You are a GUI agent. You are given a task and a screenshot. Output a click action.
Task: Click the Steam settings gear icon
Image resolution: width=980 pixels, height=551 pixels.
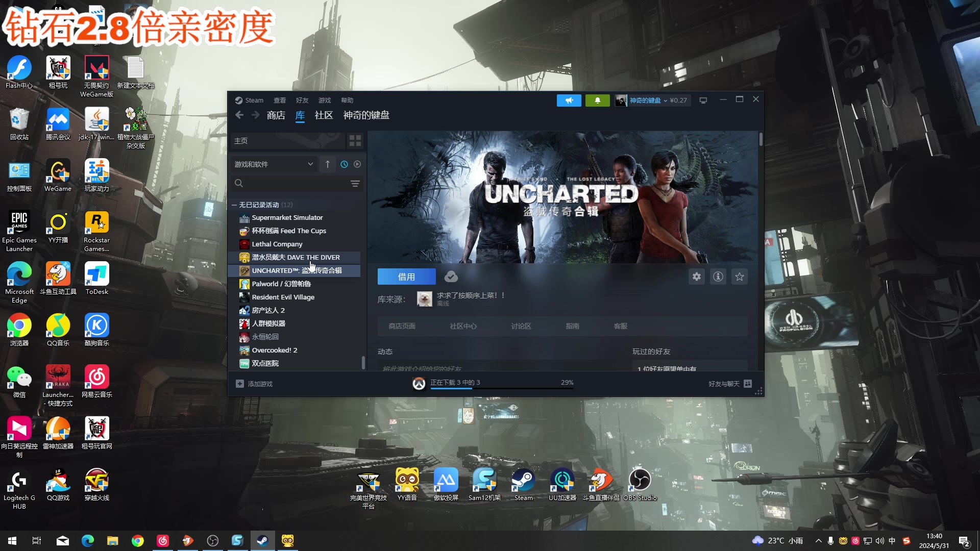(x=697, y=277)
